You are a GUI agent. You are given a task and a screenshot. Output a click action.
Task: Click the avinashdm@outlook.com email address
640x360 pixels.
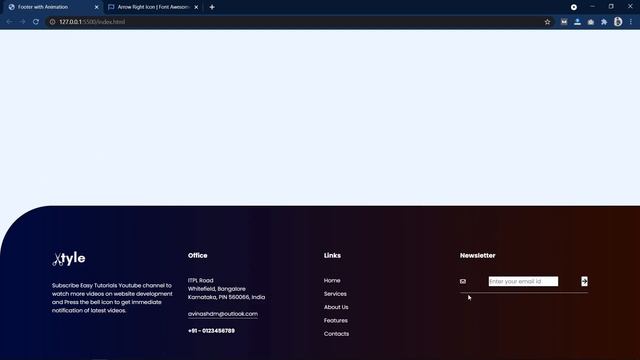[x=223, y=314]
